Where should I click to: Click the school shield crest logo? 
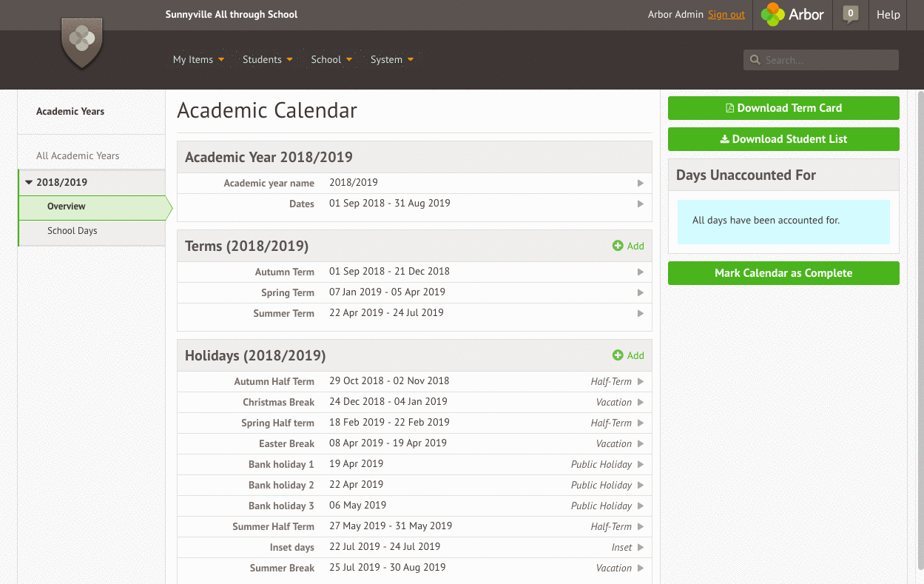[x=81, y=41]
